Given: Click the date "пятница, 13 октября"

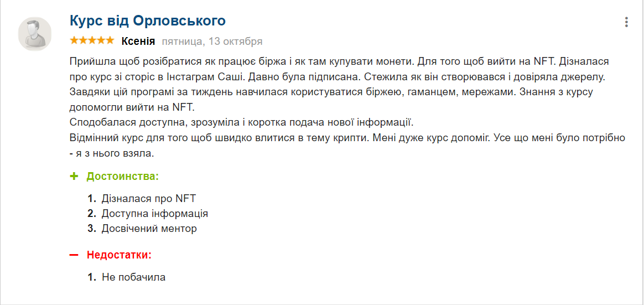Looking at the screenshot, I should point(212,41).
